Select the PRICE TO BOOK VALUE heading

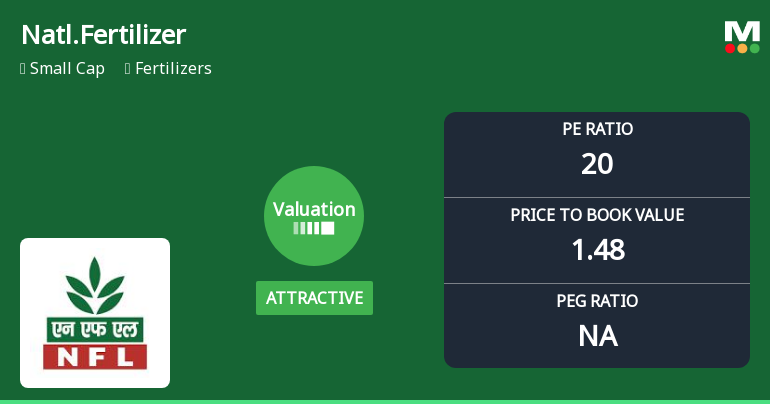pos(597,215)
